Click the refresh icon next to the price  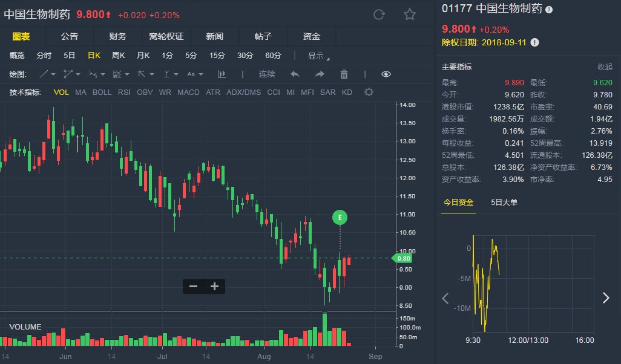click(x=379, y=15)
